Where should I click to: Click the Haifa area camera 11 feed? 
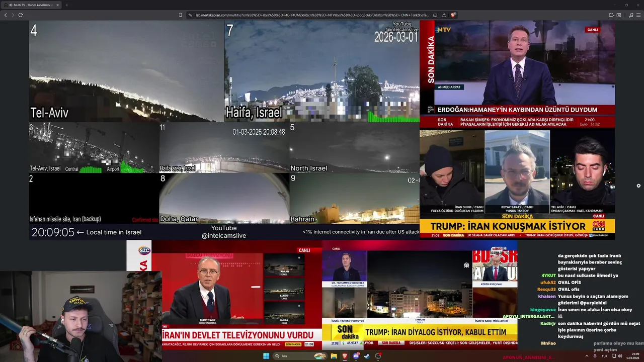(x=224, y=147)
